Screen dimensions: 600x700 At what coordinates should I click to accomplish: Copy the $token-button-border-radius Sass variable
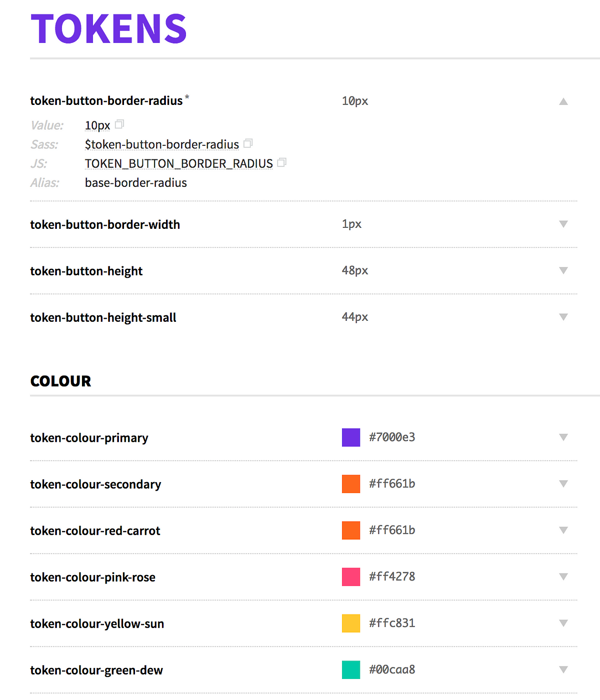(248, 143)
